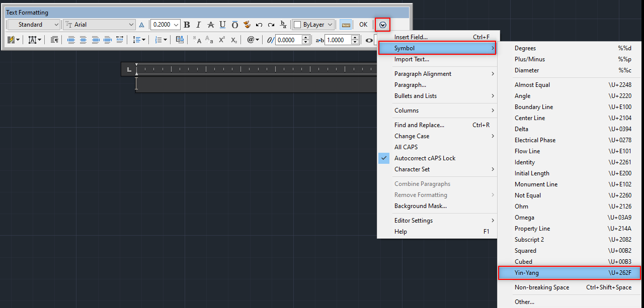Select the Symbol submenu item
This screenshot has width=644, height=308.
[x=437, y=48]
